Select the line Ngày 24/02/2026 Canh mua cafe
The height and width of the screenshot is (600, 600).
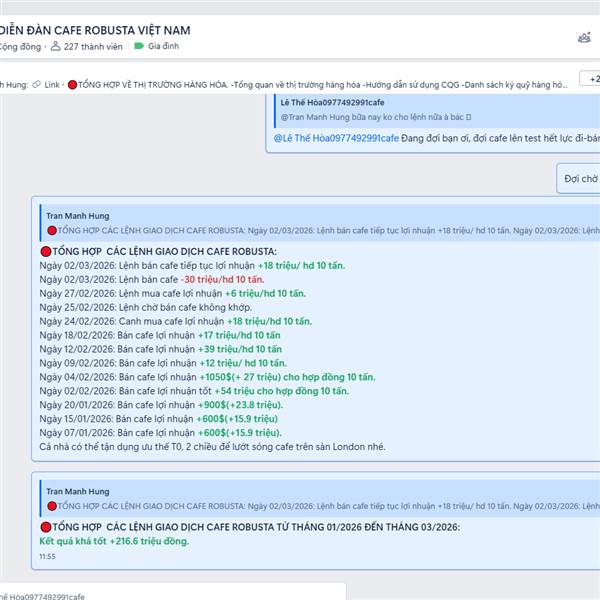pyautogui.click(x=176, y=321)
